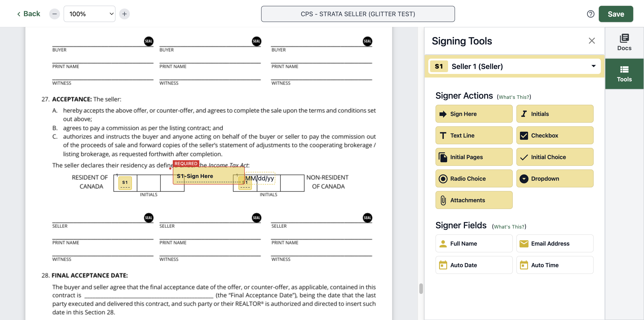Image resolution: width=644 pixels, height=320 pixels.
Task: Open the Tools side tab
Action: [624, 74]
